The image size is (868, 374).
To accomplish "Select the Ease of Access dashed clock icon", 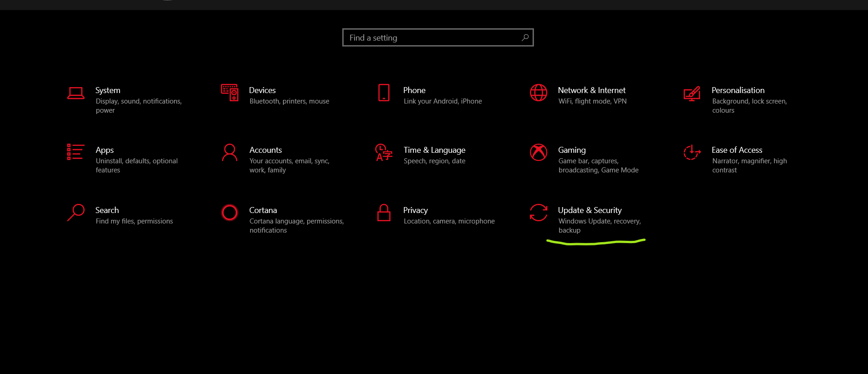I will click(x=692, y=152).
